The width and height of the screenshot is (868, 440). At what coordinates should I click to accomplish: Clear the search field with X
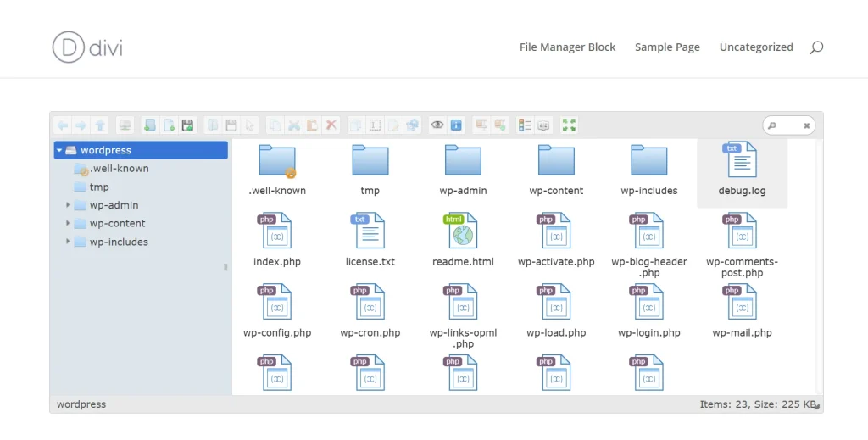807,125
